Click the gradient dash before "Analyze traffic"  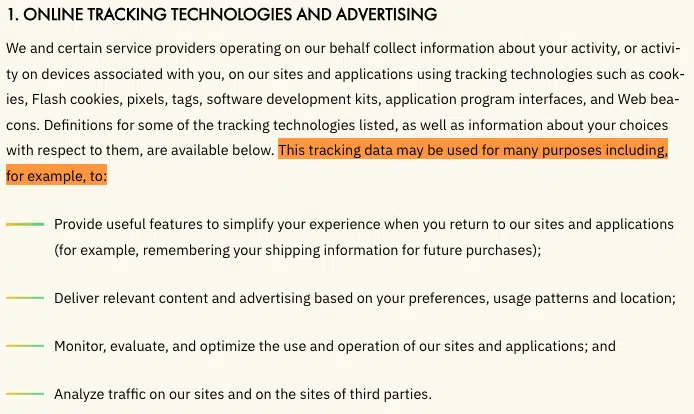[x=25, y=394]
